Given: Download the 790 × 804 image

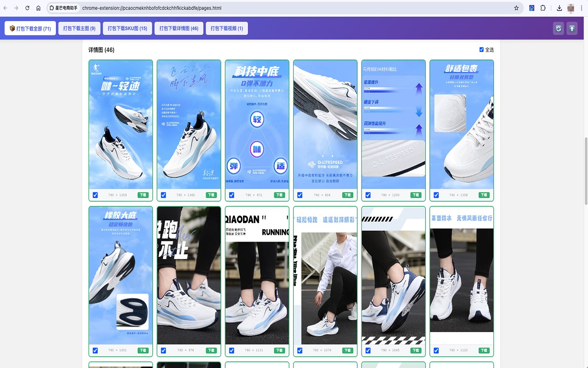Looking at the screenshot, I should [x=348, y=195].
